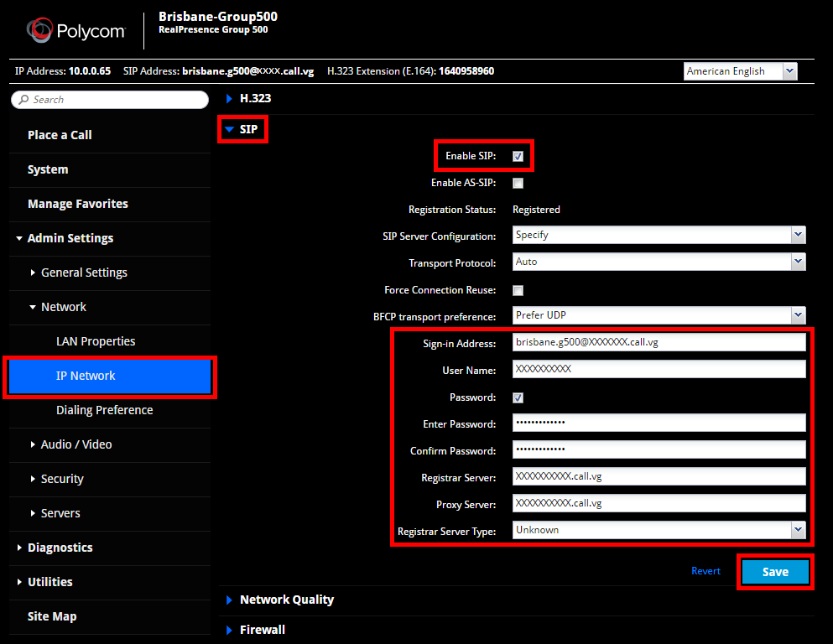The height and width of the screenshot is (644, 833).
Task: Open the SIP Server Configuration dropdown
Action: click(x=659, y=235)
